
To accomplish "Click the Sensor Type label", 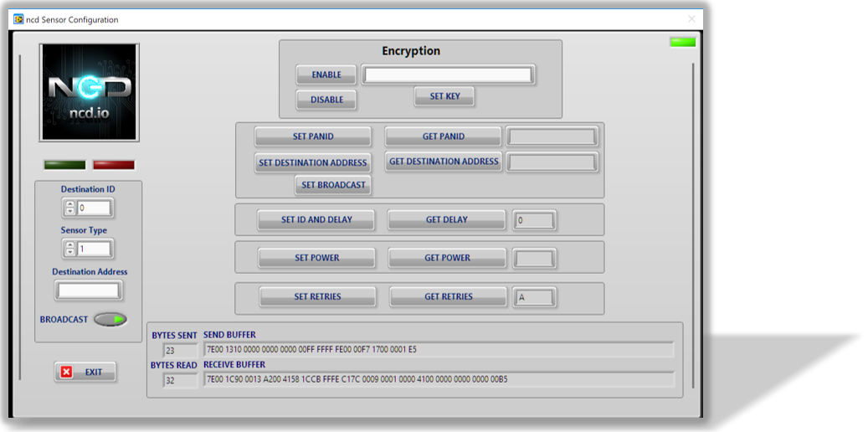I will [x=84, y=230].
